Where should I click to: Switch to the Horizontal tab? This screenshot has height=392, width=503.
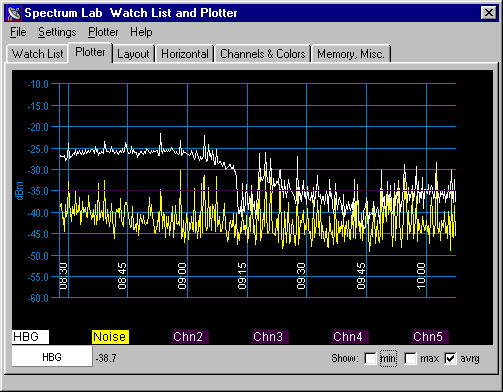pyautogui.click(x=185, y=54)
